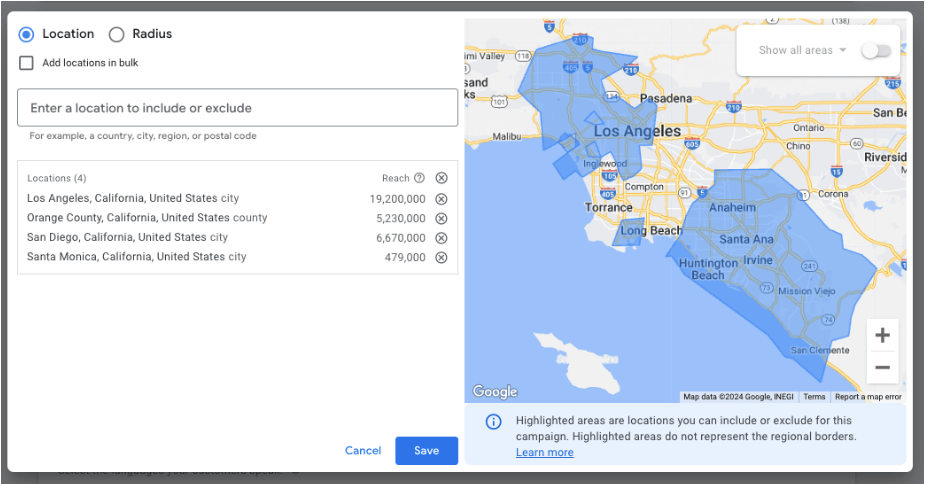Click the location search input field
The height and width of the screenshot is (484, 927).
point(237,108)
